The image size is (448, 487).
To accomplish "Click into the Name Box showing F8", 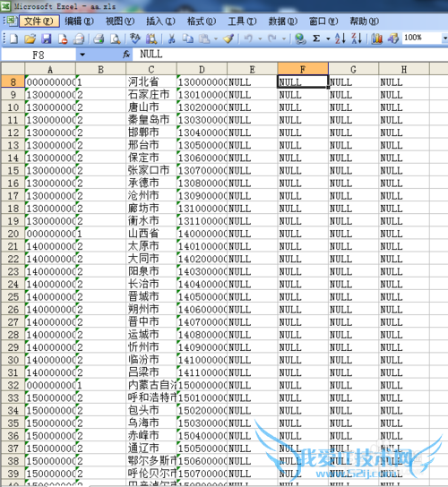I will [39, 55].
